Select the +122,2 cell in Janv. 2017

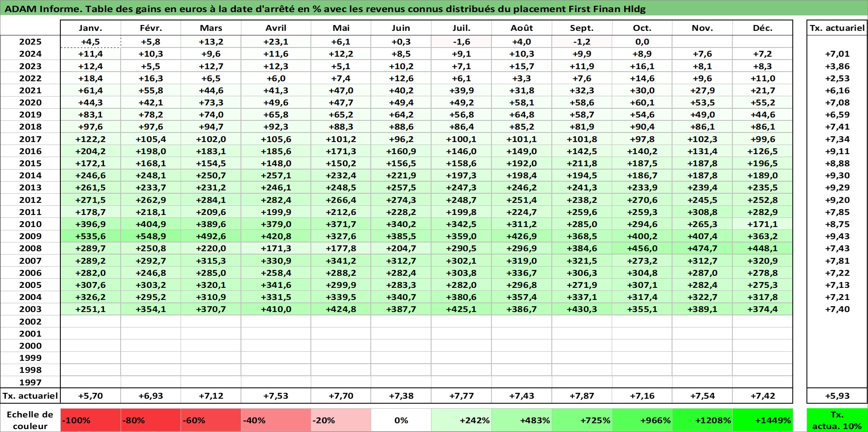point(91,139)
